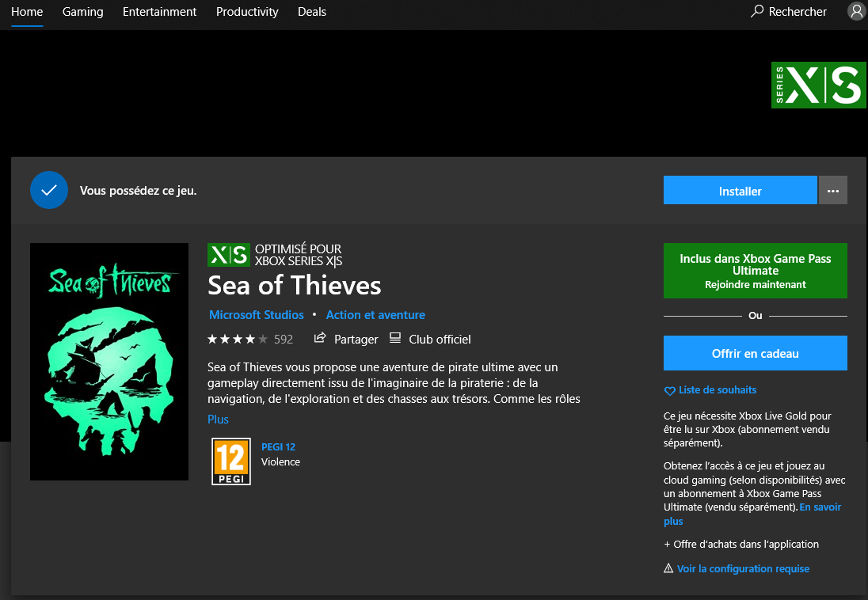The height and width of the screenshot is (600, 868).
Task: Go to the Productivity tab
Action: coord(247,12)
